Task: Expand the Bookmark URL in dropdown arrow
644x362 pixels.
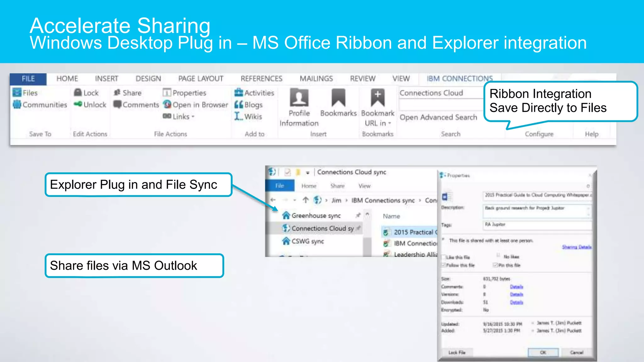Action: (390, 123)
